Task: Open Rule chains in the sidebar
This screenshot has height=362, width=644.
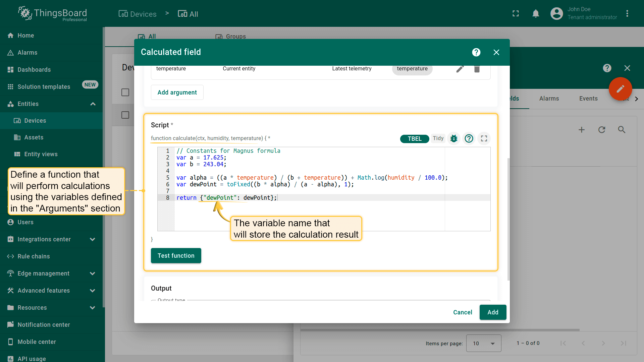Action: click(x=34, y=256)
